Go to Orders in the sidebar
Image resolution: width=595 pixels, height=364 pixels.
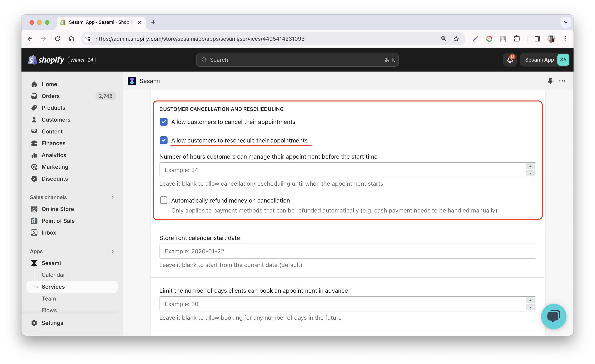[50, 96]
